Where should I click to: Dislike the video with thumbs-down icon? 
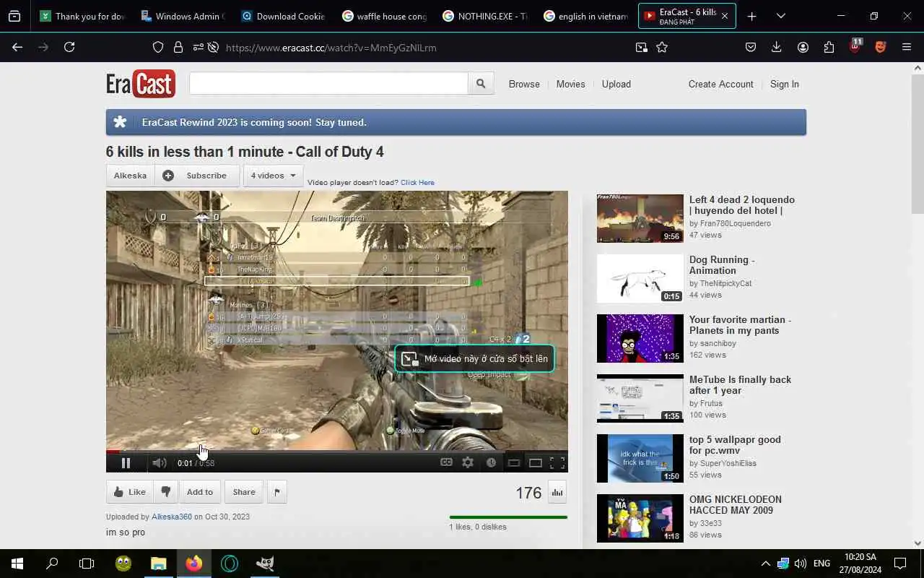165,492
